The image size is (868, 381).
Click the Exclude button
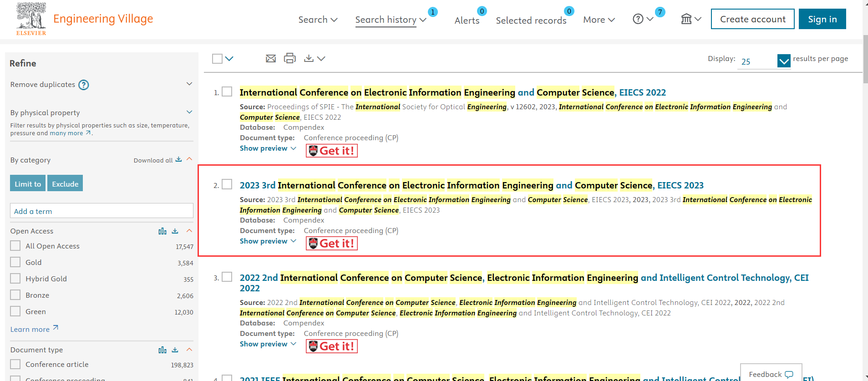pyautogui.click(x=65, y=183)
